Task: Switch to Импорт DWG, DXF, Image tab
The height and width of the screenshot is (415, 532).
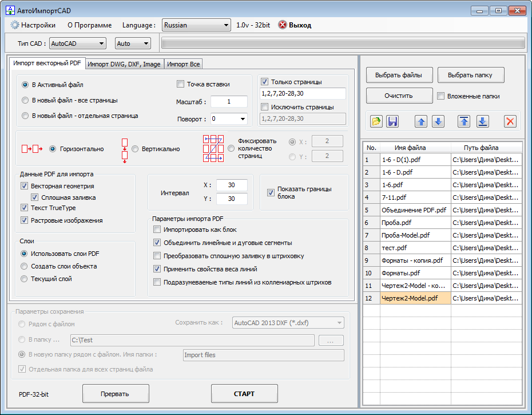Action: (x=124, y=64)
